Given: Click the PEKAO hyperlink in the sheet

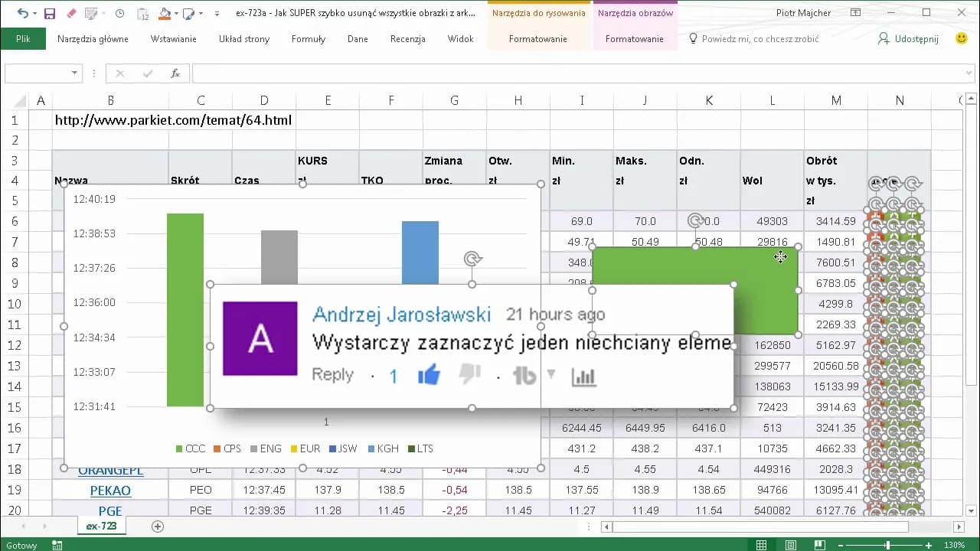Looking at the screenshot, I should pos(110,490).
